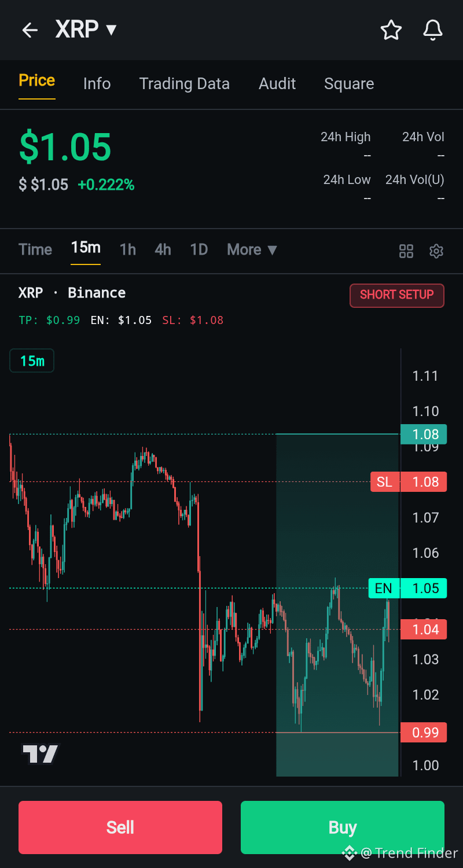
Task: Click the 24h Vol(U) label
Action: point(415,180)
